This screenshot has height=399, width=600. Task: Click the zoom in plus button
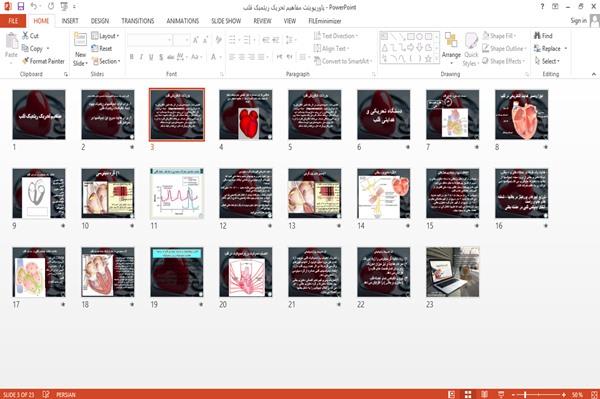[x=564, y=394]
